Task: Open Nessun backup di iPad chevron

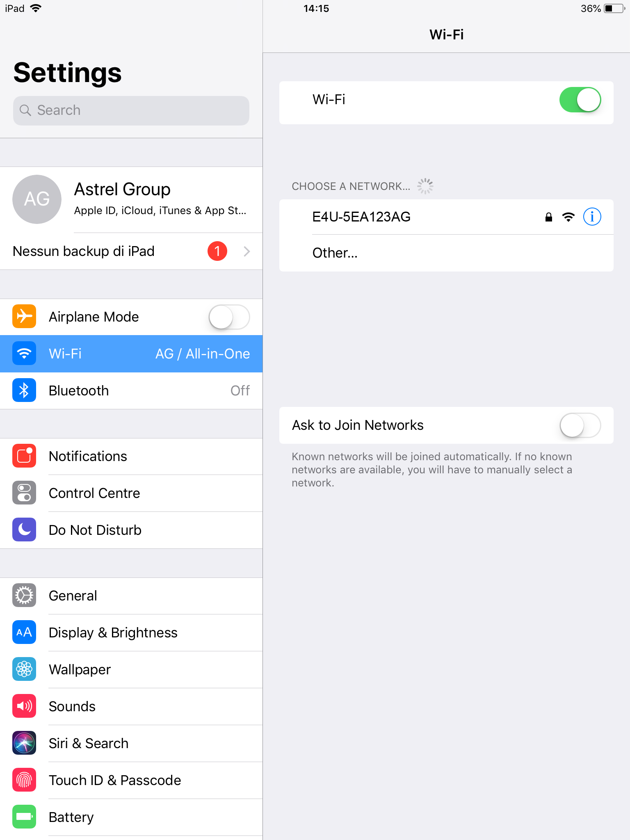Action: (x=247, y=251)
